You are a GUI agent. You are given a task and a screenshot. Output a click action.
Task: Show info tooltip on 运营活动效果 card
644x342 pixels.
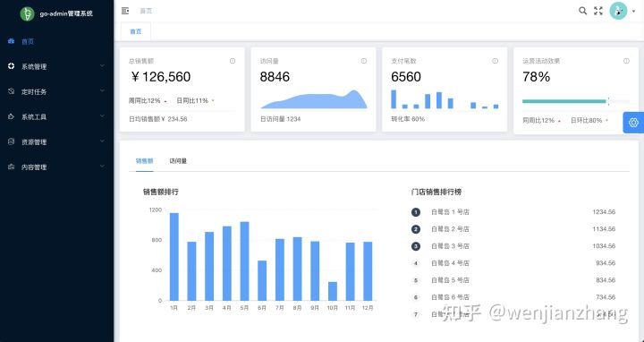pos(626,61)
